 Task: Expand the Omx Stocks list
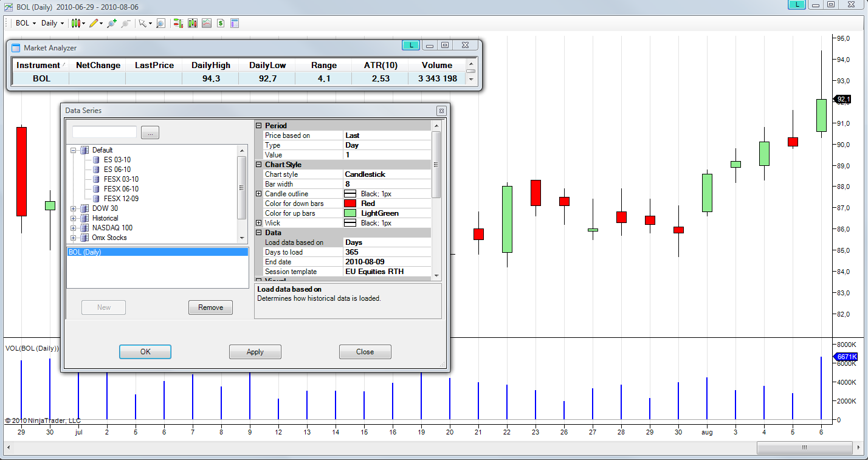click(74, 238)
